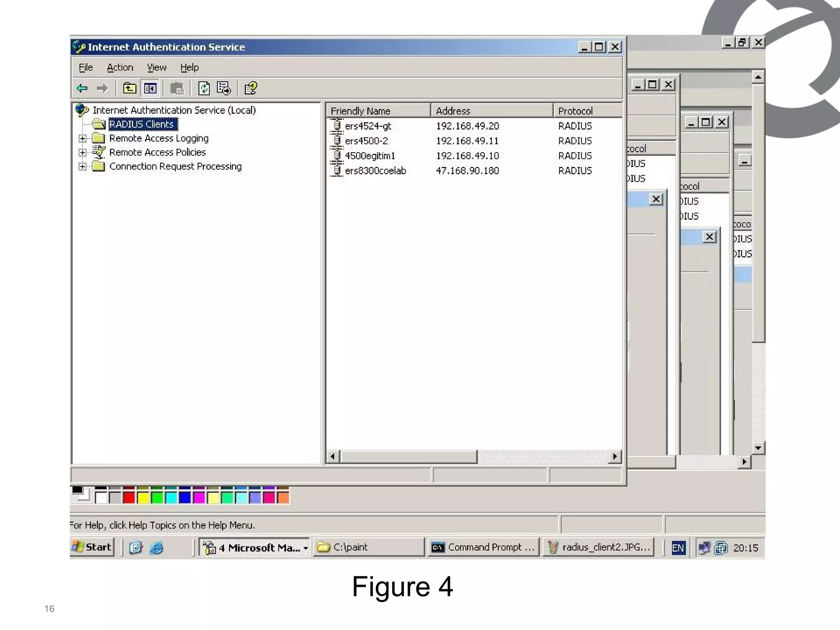Screen dimensions: 840x630
Task: Click the Back arrow toolbar icon
Action: [x=82, y=88]
